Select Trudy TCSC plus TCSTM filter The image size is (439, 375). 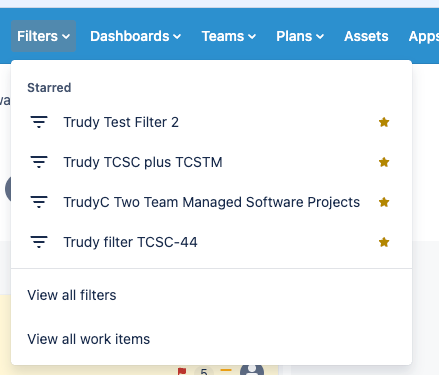point(143,162)
